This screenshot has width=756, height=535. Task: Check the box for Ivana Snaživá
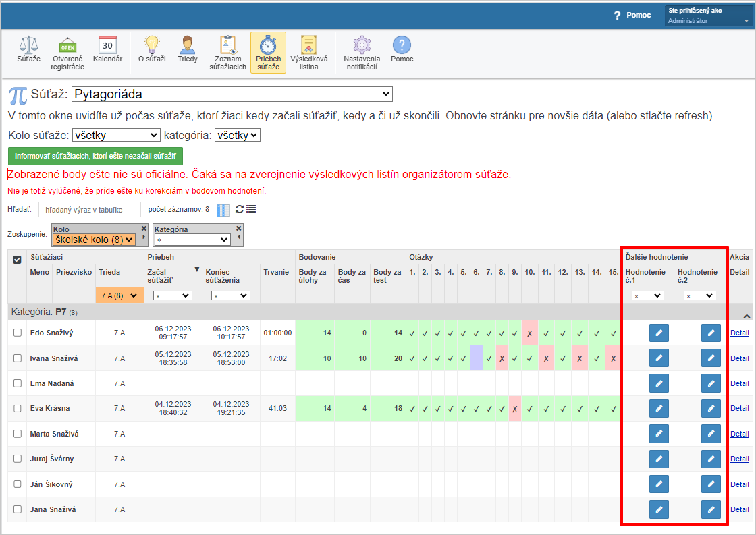click(x=18, y=358)
